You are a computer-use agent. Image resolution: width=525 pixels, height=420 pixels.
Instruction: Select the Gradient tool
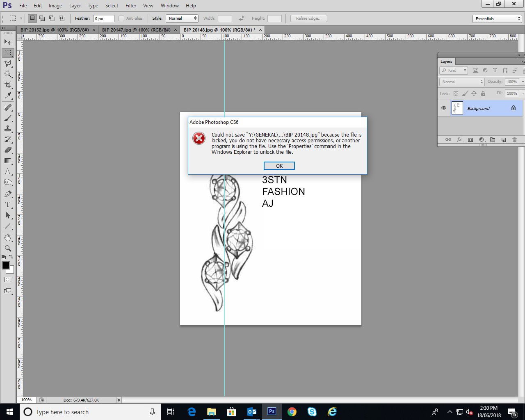click(8, 161)
